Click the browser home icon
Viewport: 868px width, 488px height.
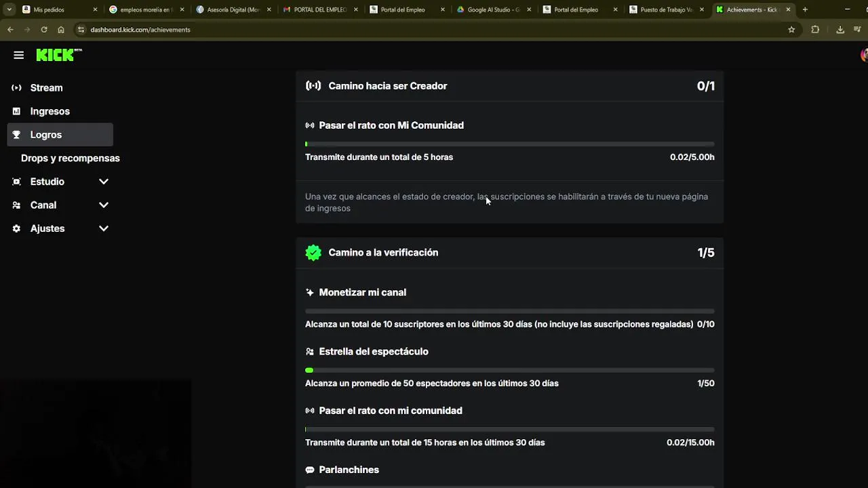coord(61,30)
